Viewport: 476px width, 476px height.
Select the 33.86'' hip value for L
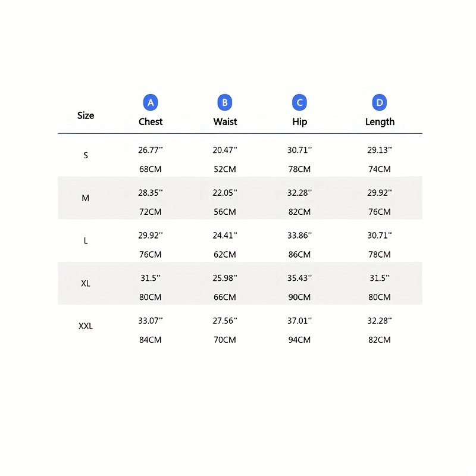(299, 236)
